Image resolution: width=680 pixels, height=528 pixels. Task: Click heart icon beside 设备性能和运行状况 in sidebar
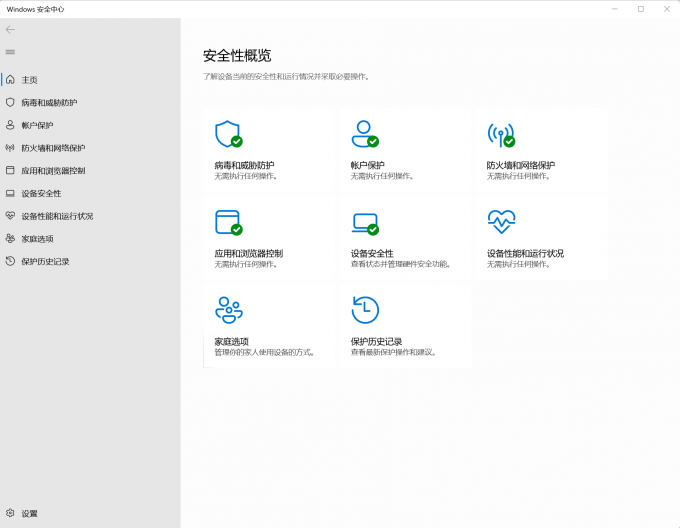coord(10,216)
